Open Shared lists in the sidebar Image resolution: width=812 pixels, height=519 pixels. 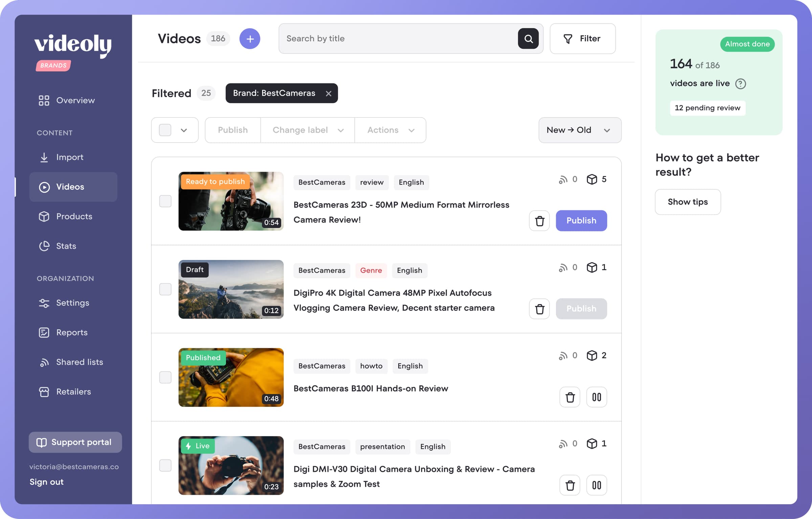click(x=71, y=362)
